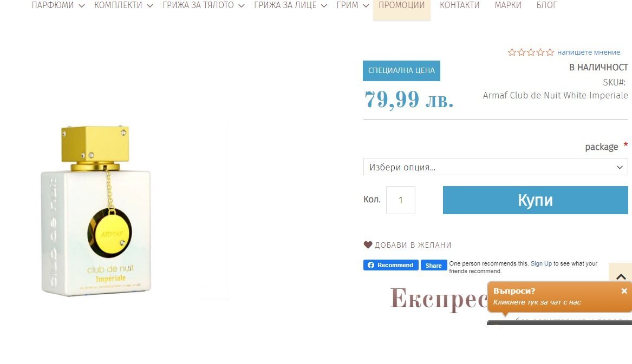The width and height of the screenshot is (632, 364).
Task: Close the Въпроси chat popup
Action: point(624,291)
